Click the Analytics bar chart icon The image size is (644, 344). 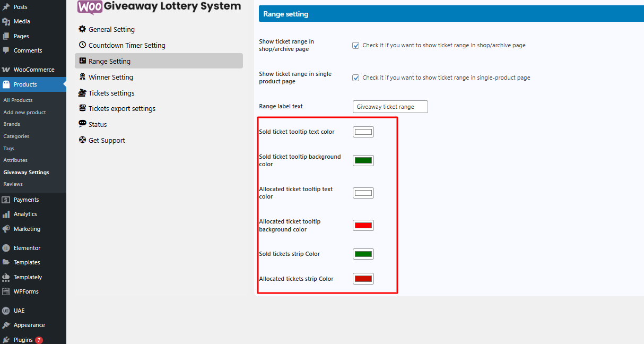coord(6,214)
